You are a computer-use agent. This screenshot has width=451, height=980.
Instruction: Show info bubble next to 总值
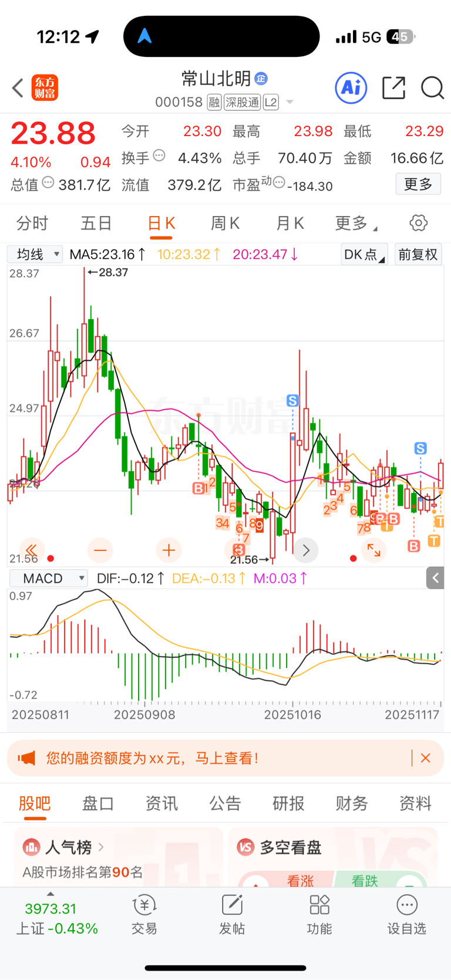pos(48,183)
